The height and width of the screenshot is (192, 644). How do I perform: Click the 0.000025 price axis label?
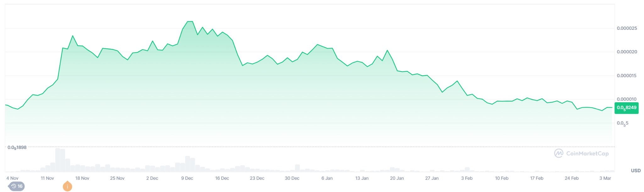627,28
